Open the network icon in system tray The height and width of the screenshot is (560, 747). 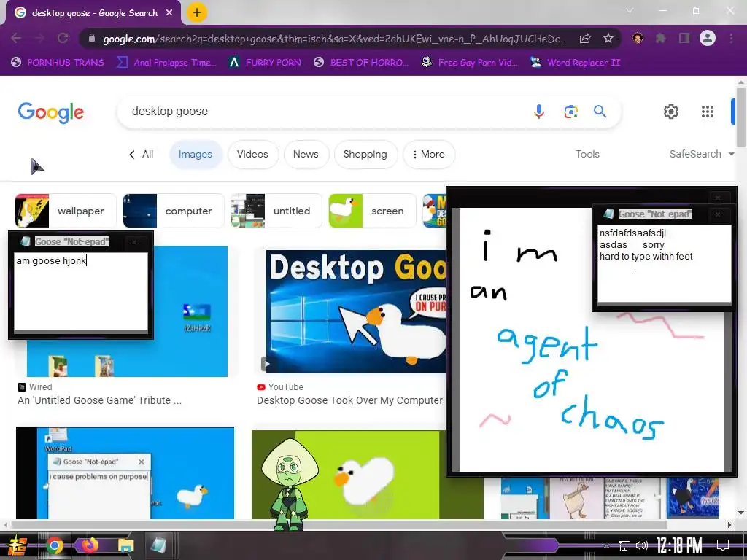[624, 545]
